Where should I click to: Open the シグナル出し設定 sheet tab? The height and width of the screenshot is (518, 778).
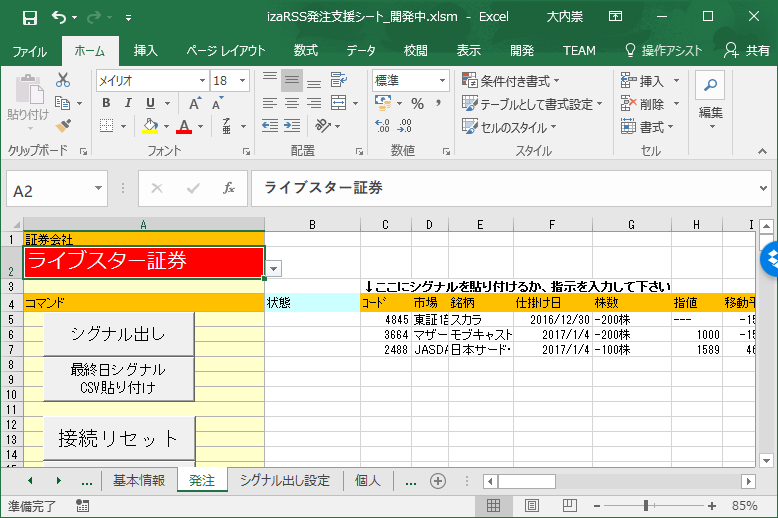pyautogui.click(x=284, y=480)
